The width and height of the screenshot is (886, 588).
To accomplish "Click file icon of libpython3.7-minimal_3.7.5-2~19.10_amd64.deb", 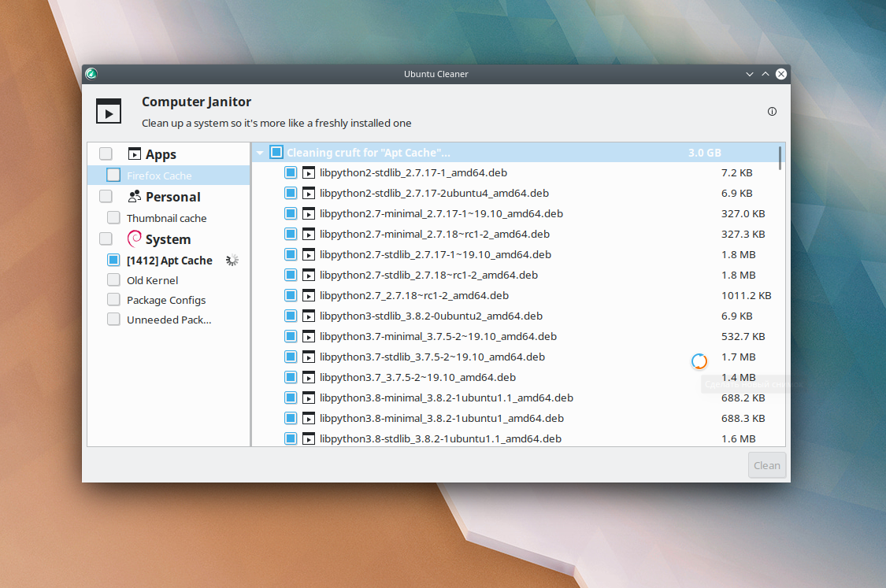I will (x=309, y=337).
